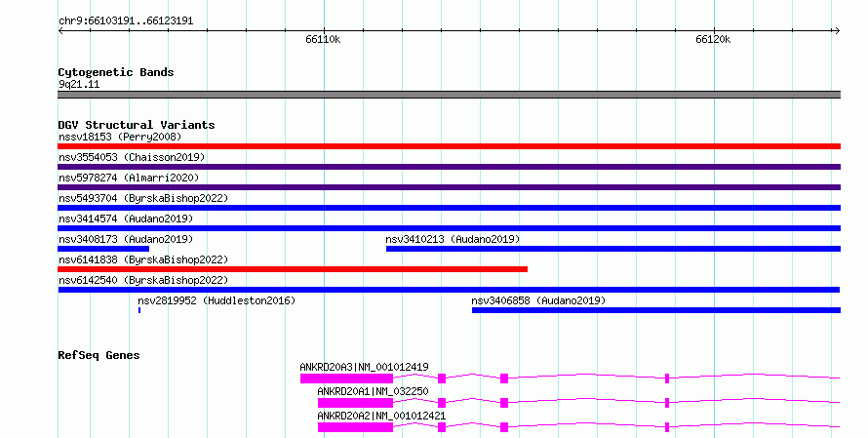This screenshot has width=868, height=438.
Task: Click the nsv5978274 (Almarri2020) label
Action: 129,178
